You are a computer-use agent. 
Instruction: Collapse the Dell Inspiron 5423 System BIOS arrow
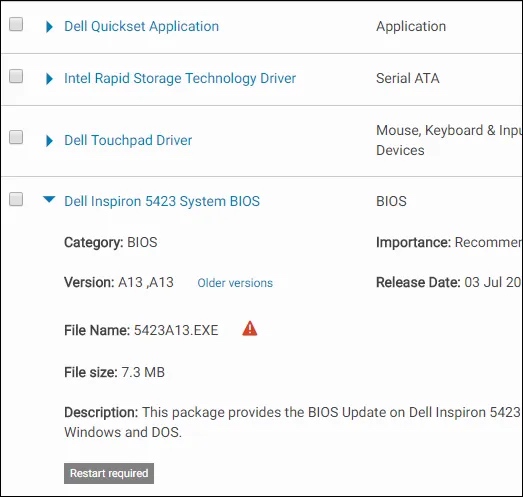click(49, 199)
